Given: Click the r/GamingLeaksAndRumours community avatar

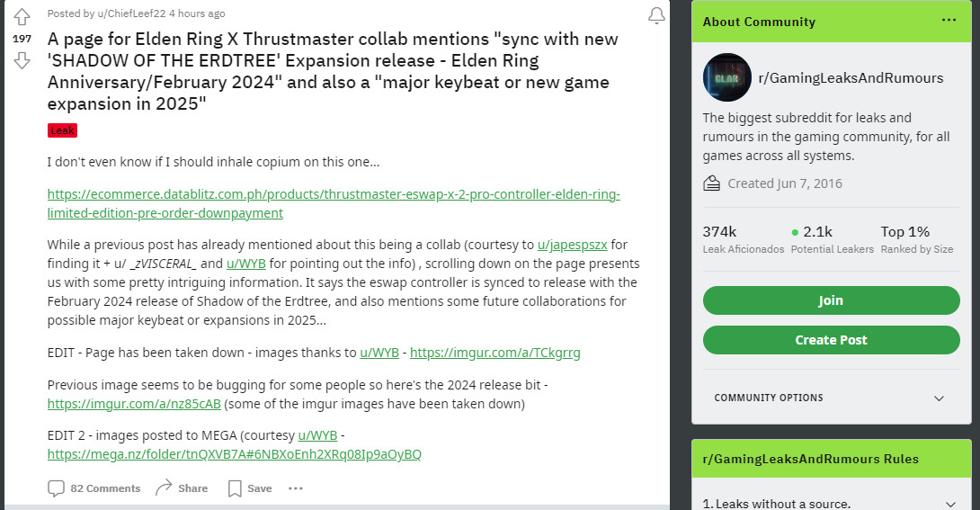Looking at the screenshot, I should click(x=726, y=77).
